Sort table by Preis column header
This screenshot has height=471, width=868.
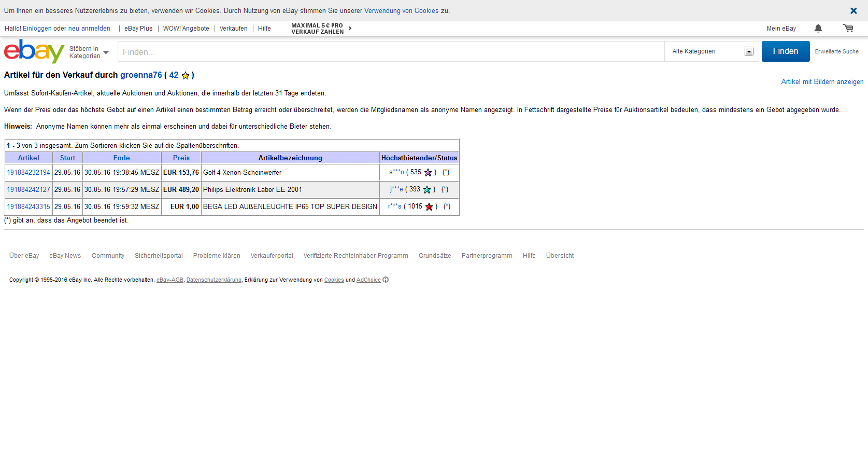(x=181, y=158)
